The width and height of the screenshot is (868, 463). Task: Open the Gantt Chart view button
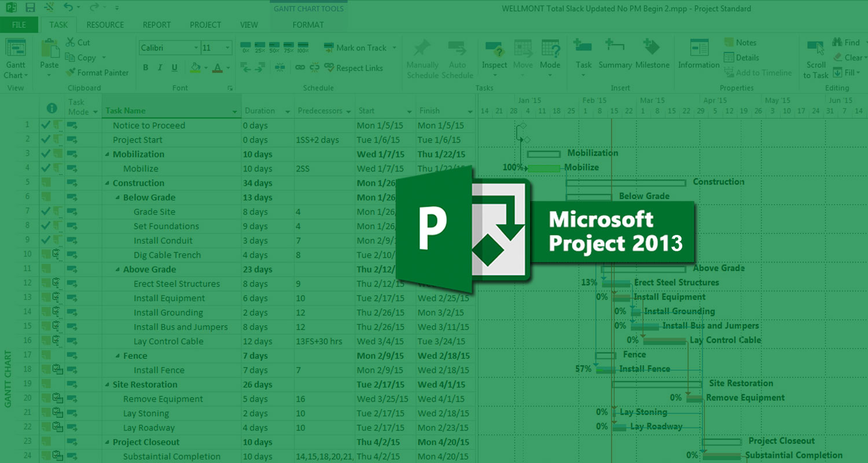tap(15, 59)
